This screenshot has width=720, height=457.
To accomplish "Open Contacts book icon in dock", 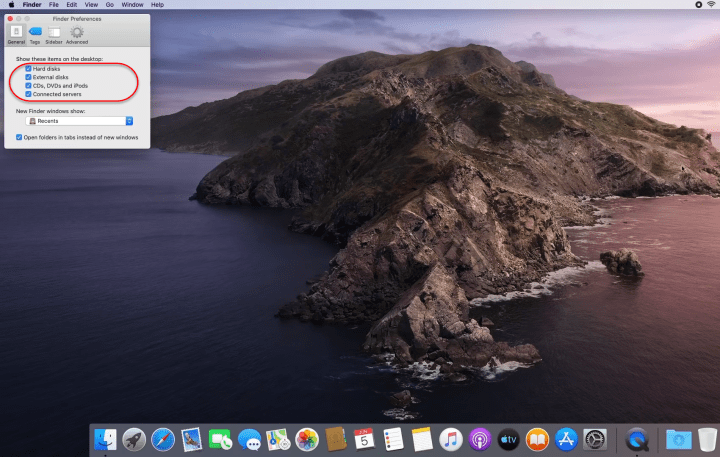I will point(336,440).
